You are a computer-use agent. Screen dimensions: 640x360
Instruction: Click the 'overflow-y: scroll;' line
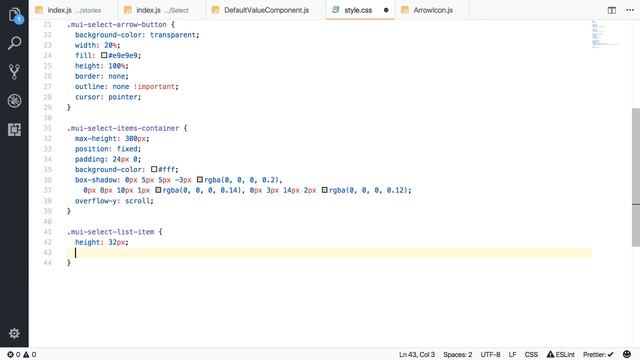click(x=114, y=201)
